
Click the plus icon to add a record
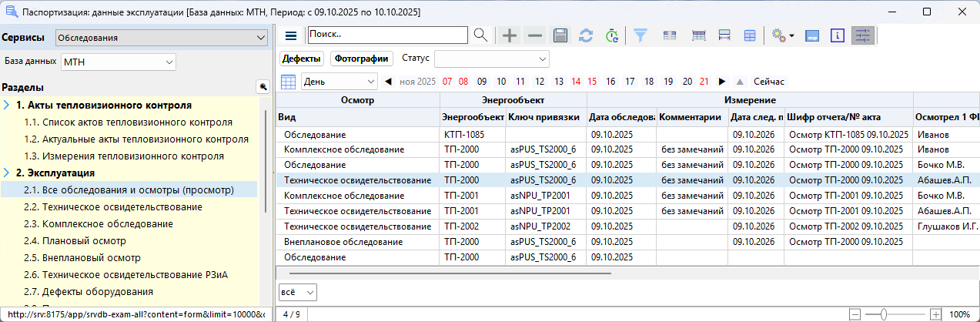click(509, 35)
